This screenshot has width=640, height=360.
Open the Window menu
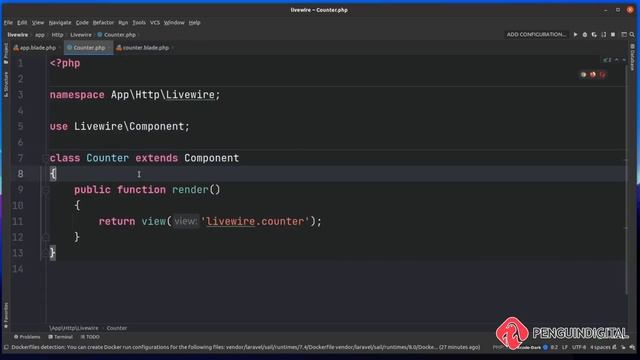pyautogui.click(x=174, y=22)
